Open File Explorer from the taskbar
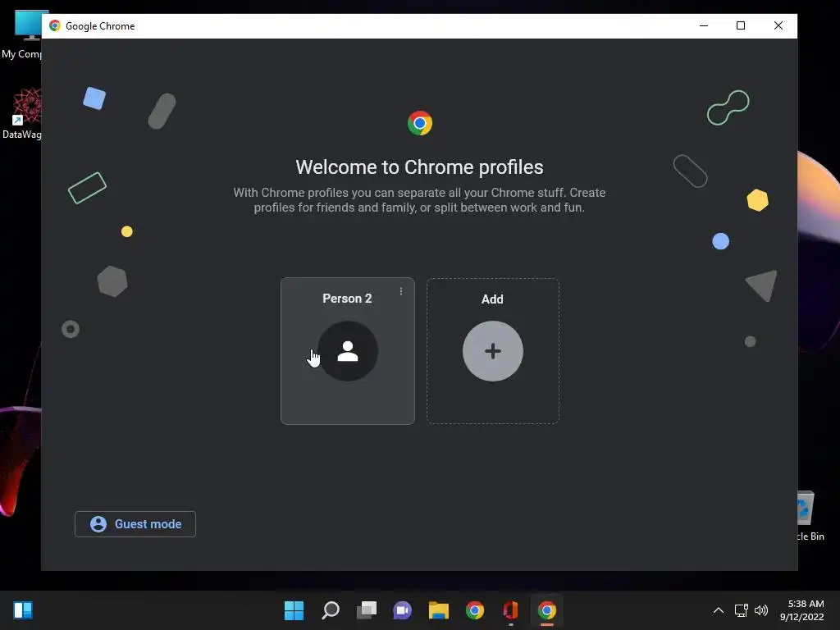 438,610
